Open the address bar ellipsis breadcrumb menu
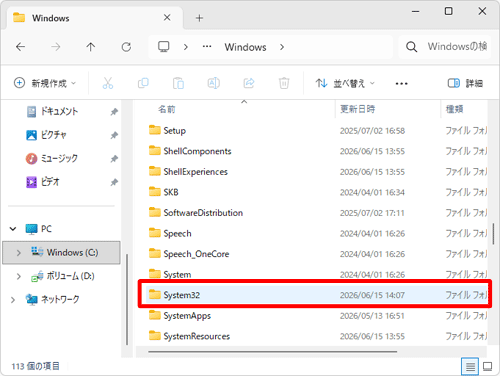The width and height of the screenshot is (500, 376). click(207, 47)
